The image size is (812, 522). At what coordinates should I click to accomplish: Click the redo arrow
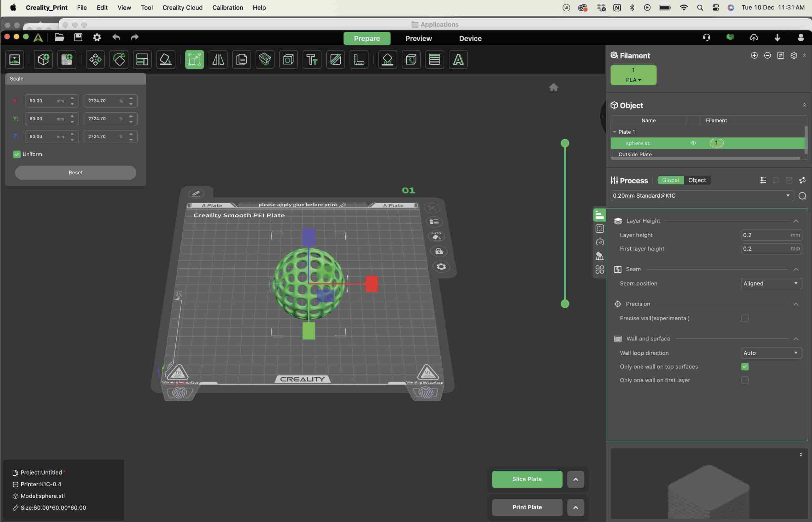(x=135, y=37)
